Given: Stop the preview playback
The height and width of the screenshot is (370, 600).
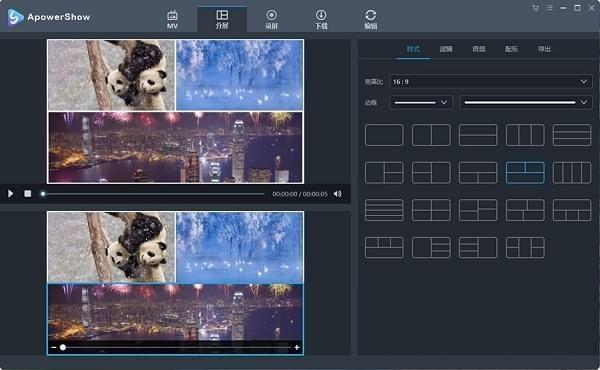Looking at the screenshot, I should click(x=28, y=194).
